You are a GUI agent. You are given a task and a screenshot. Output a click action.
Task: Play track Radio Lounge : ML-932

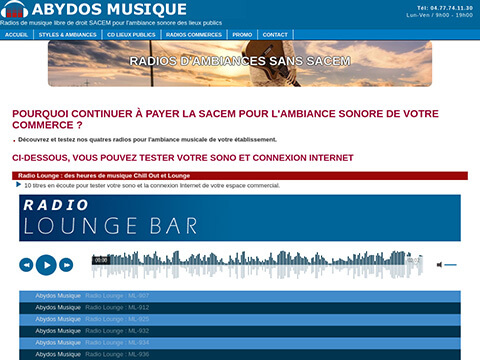pyautogui.click(x=240, y=331)
